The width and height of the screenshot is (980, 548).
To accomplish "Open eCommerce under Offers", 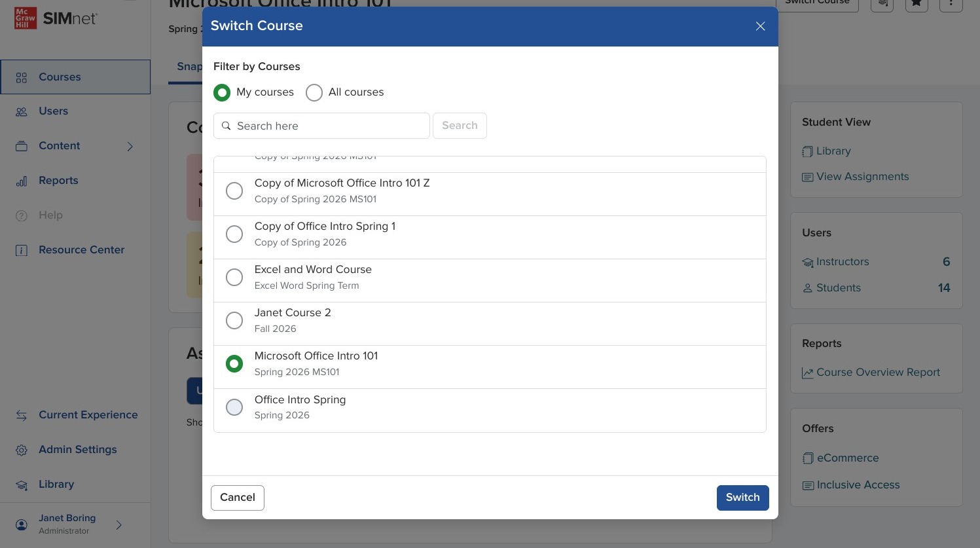I will pyautogui.click(x=848, y=458).
